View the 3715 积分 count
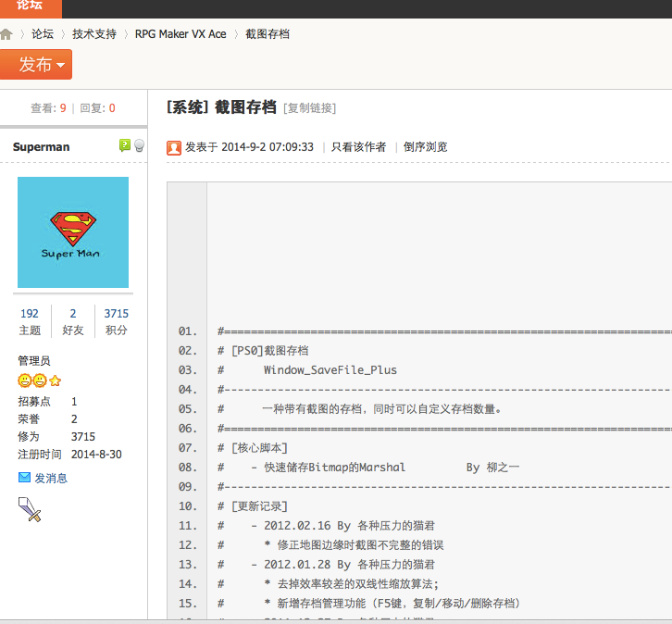 click(x=116, y=321)
